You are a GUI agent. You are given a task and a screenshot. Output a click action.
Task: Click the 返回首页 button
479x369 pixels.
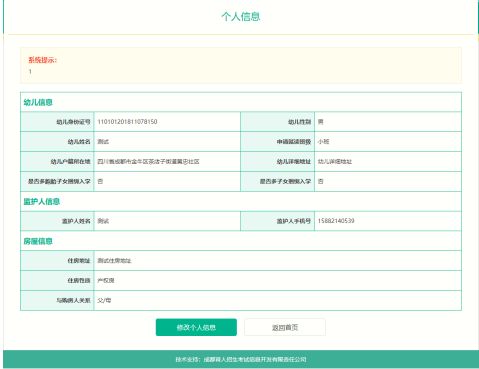tap(285, 327)
